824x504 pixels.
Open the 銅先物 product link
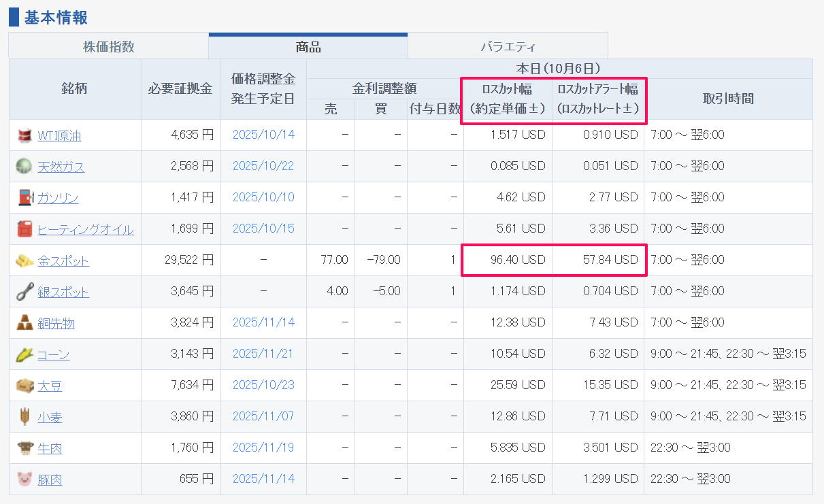point(56,324)
